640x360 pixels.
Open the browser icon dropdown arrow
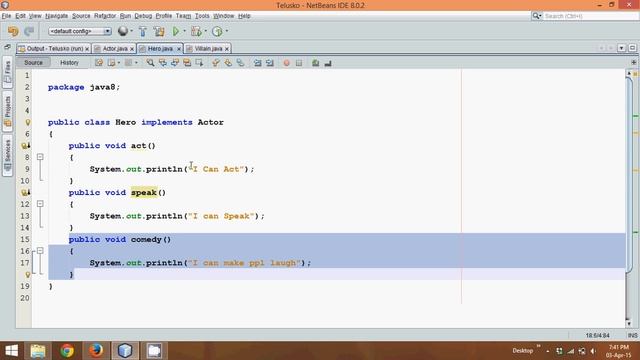[x=131, y=31]
